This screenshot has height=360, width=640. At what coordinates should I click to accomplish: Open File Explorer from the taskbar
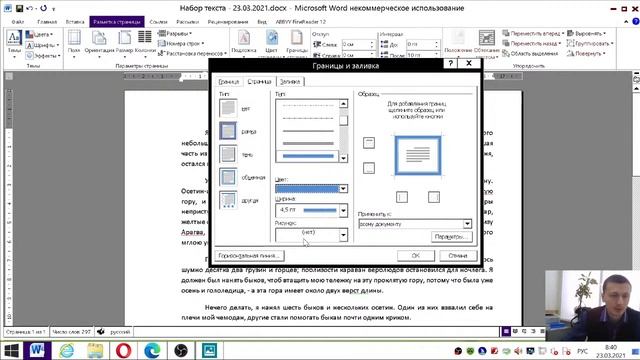click(x=95, y=351)
